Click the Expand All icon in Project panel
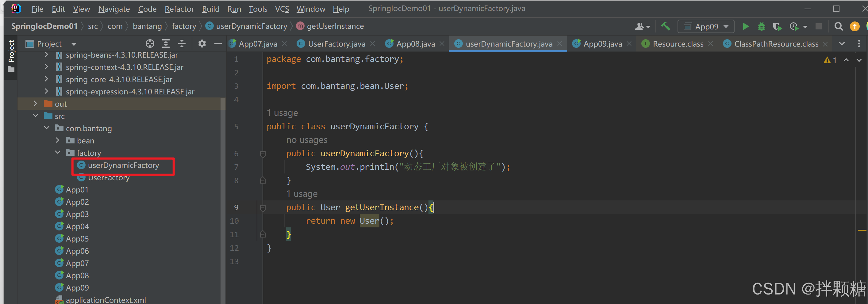This screenshot has height=304, width=868. coord(166,44)
